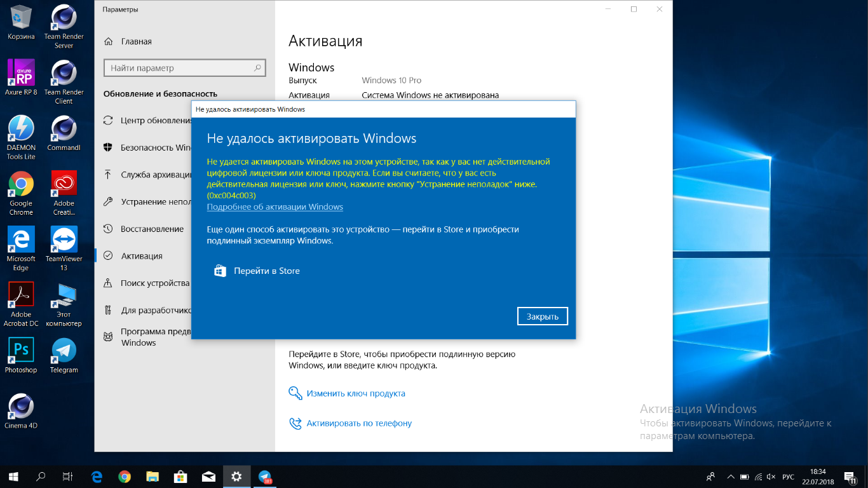
Task: Select Team Render Client desktop shortcut
Action: 64,83
